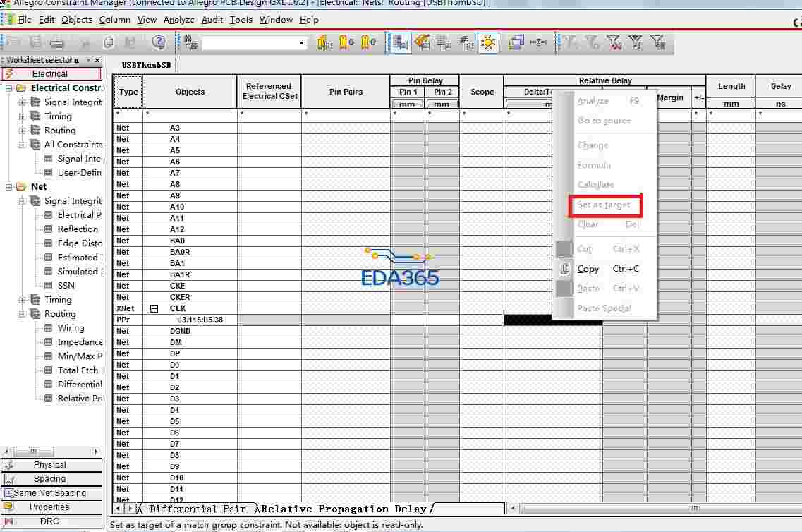
Task: Select the Reflection worksheet in the tree
Action: click(77, 229)
